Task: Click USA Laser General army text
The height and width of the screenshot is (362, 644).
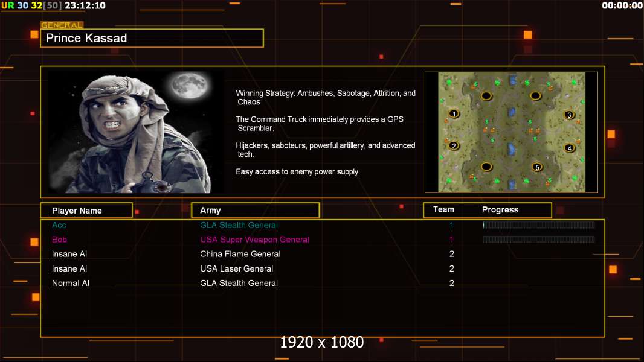Action: point(237,268)
